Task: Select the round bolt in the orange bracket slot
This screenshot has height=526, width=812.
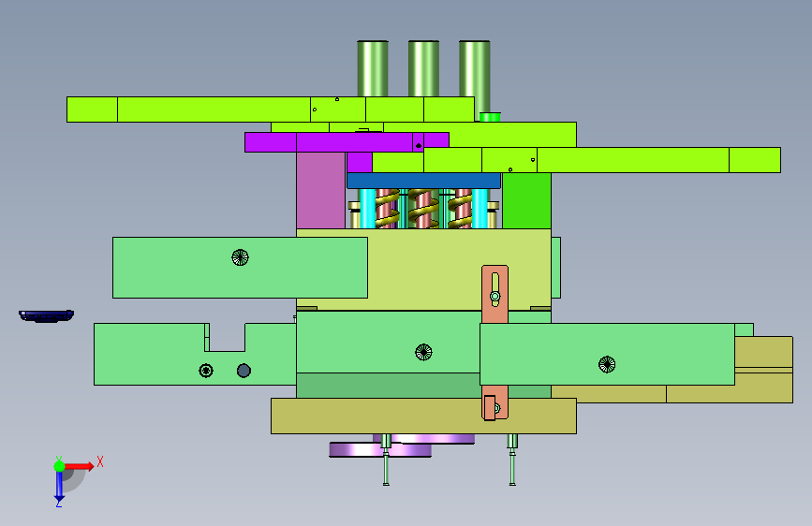Action: click(x=495, y=297)
